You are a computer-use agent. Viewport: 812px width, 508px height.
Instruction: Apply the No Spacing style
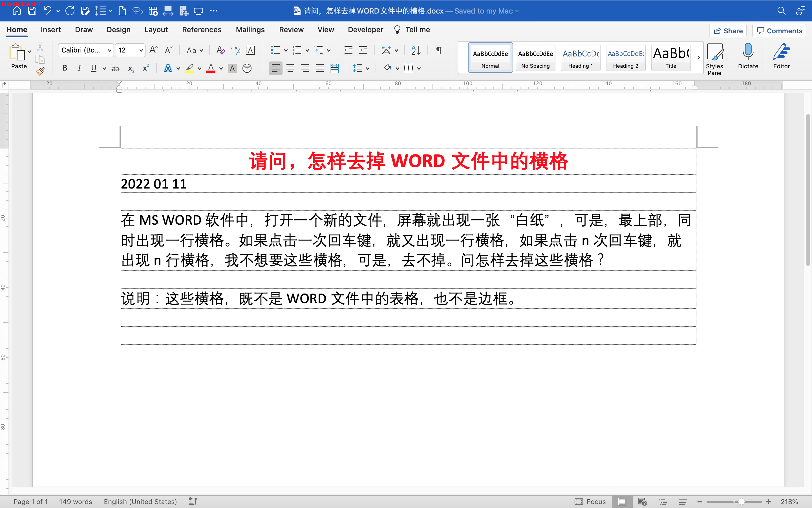point(535,58)
